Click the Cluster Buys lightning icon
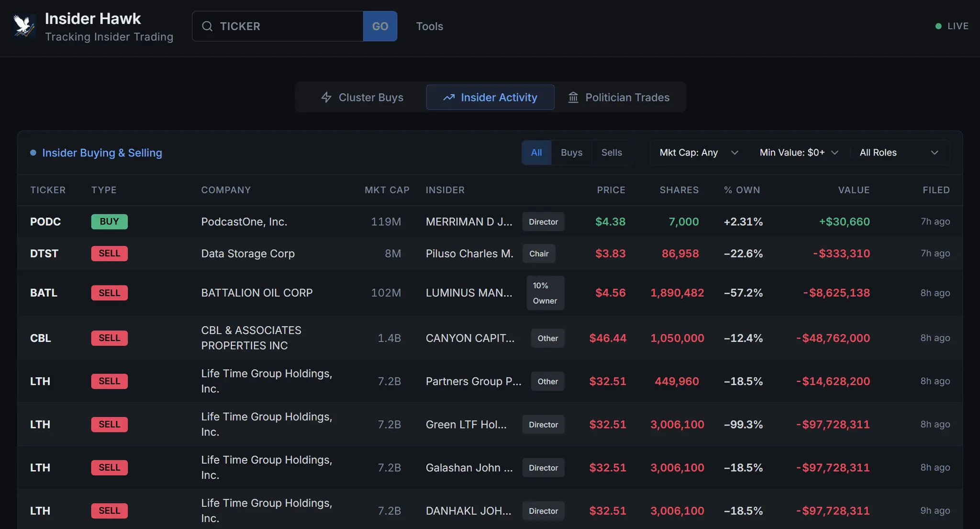Screen dimensions: 980x529 point(326,97)
